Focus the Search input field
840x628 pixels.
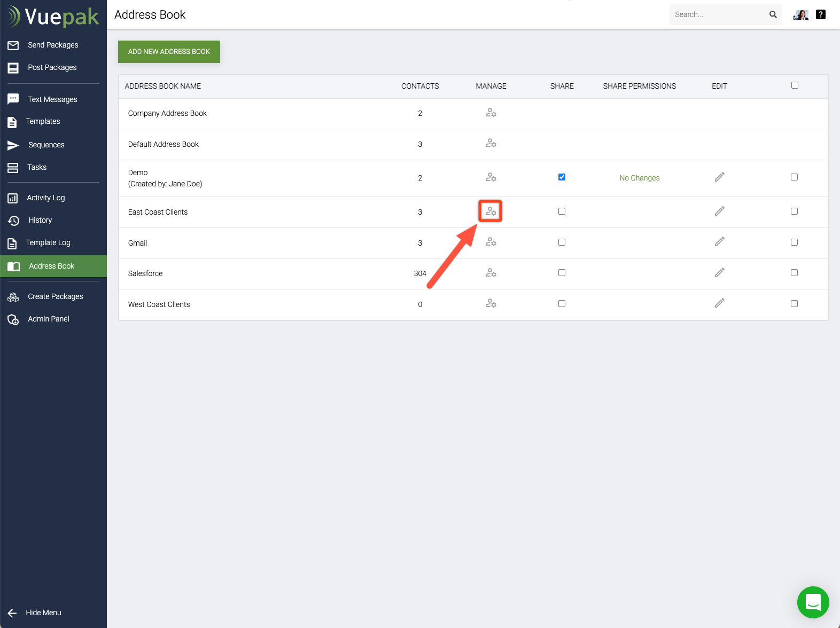[x=716, y=14]
